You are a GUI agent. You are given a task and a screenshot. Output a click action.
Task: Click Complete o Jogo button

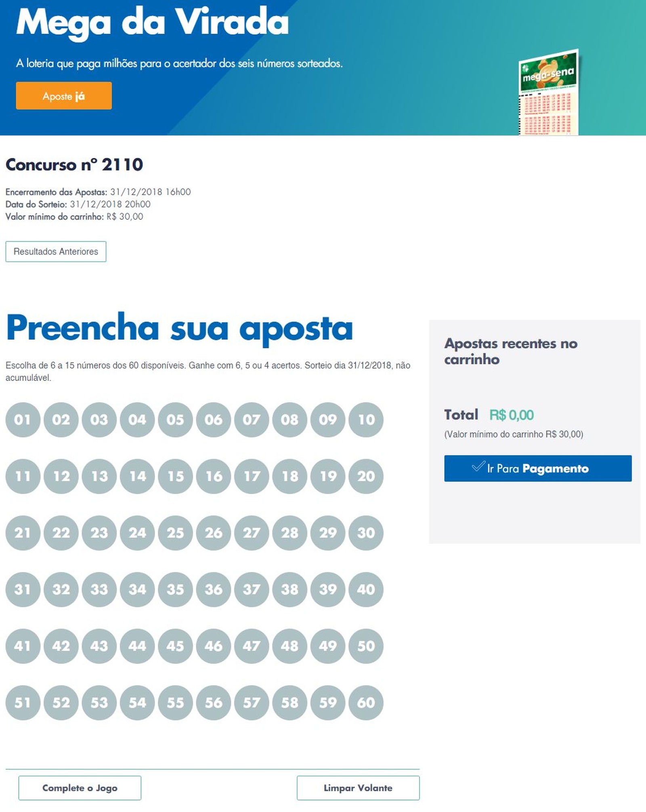(x=80, y=788)
